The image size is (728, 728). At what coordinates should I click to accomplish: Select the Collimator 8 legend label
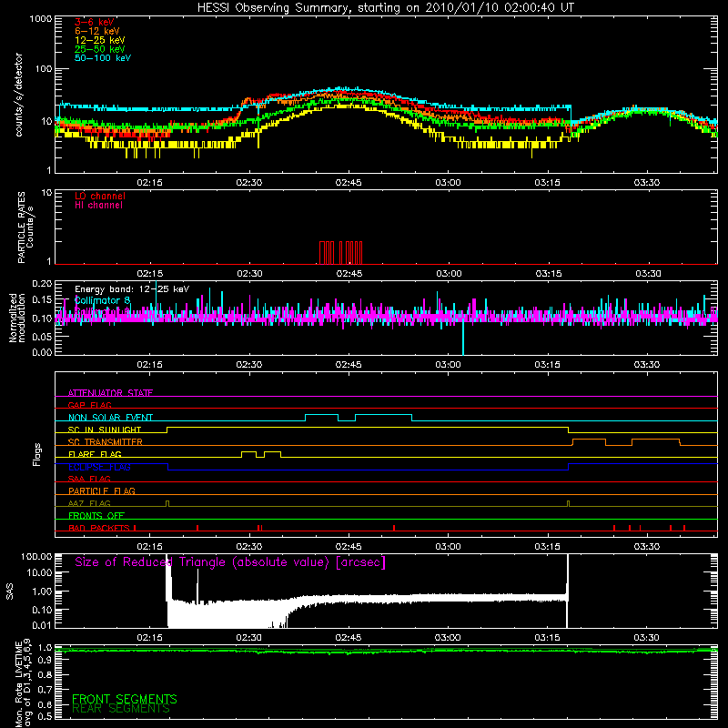point(103,300)
